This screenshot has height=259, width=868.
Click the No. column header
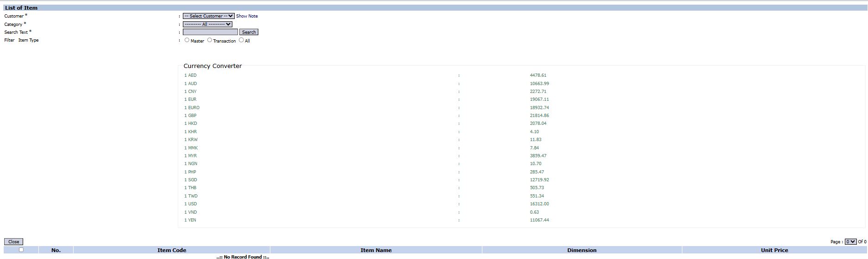coord(56,250)
